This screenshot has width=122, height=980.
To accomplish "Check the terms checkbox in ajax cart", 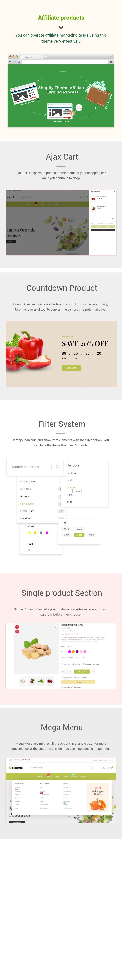I will [91, 224].
